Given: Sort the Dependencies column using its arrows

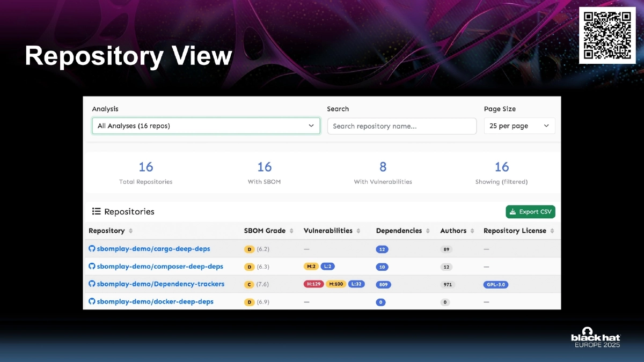Looking at the screenshot, I should 428,231.
